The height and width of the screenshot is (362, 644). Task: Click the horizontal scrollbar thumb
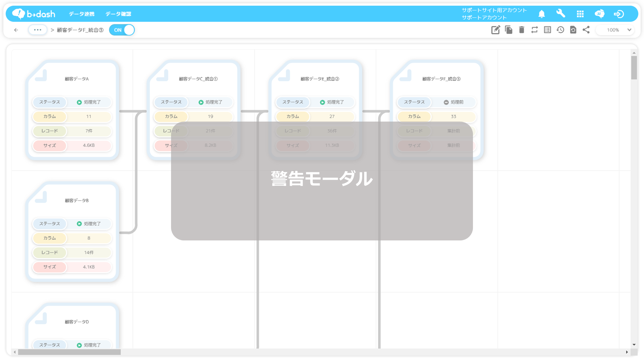(x=69, y=352)
